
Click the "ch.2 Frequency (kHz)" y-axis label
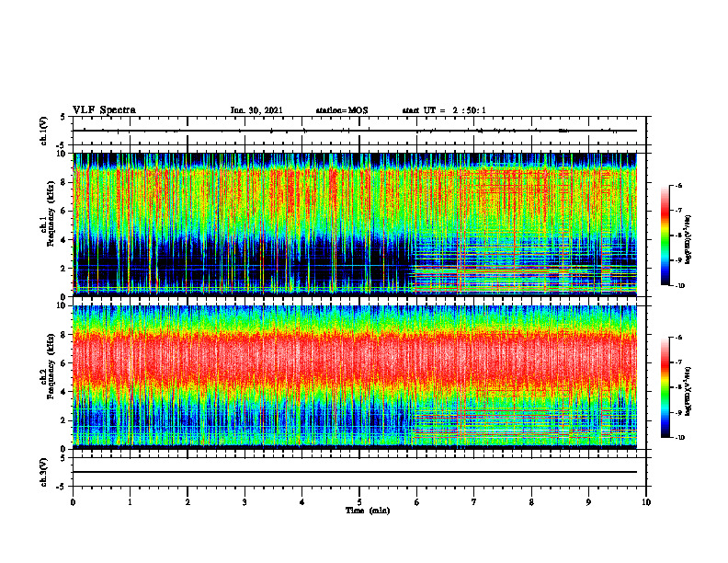pyautogui.click(x=49, y=366)
